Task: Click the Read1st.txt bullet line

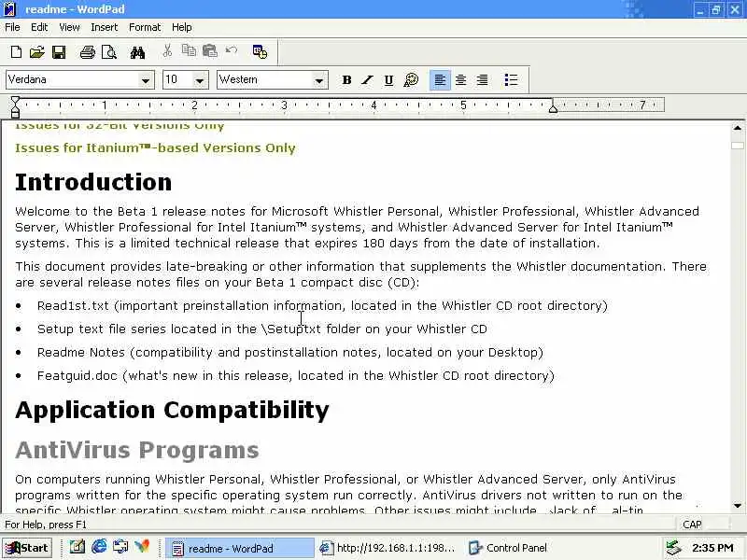Action: (322, 306)
